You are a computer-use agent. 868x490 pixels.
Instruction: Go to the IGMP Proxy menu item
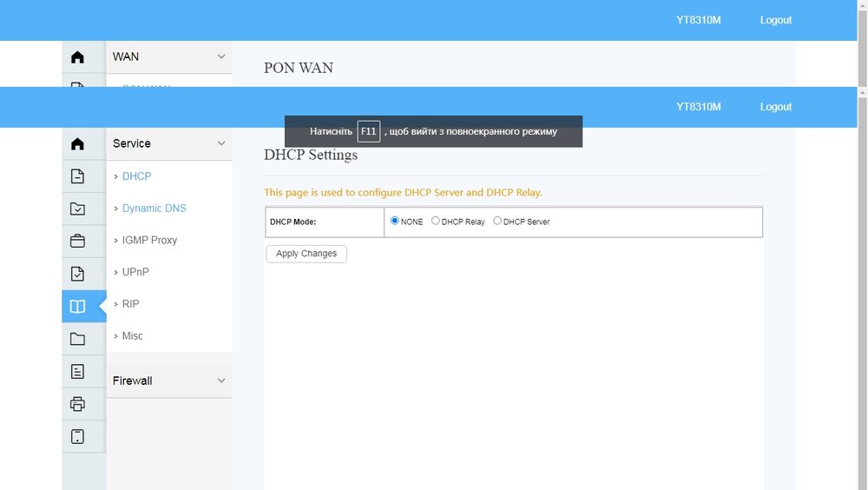tap(149, 240)
